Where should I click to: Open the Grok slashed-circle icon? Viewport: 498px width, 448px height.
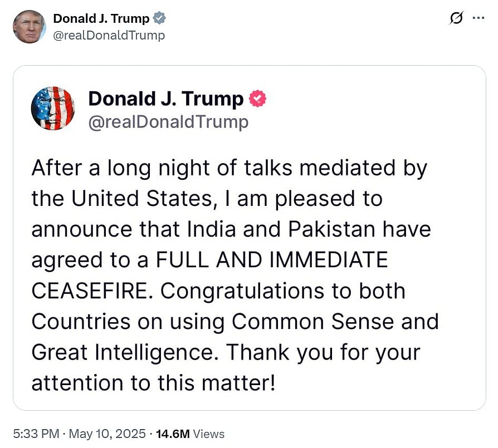(x=456, y=18)
